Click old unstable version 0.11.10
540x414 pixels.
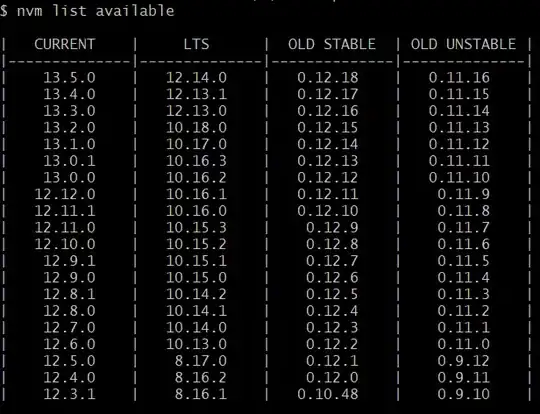[459, 177]
